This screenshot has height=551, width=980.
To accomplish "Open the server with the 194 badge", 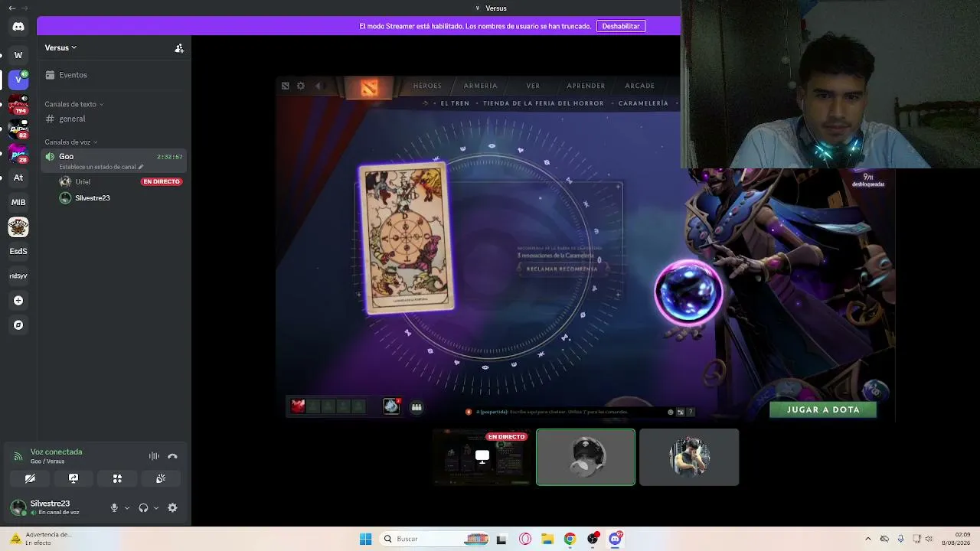I will pos(18,104).
